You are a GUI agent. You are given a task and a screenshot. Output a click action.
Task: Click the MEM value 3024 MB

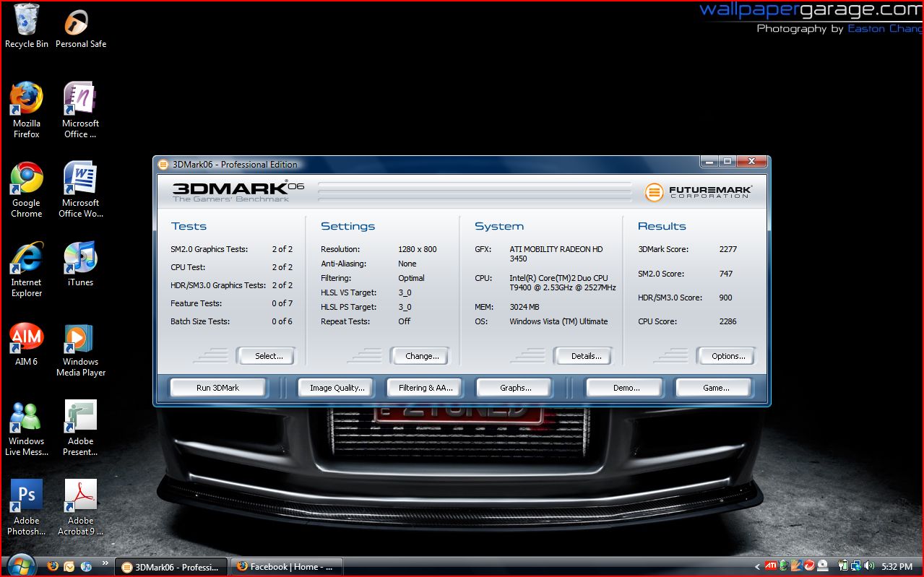(x=524, y=307)
